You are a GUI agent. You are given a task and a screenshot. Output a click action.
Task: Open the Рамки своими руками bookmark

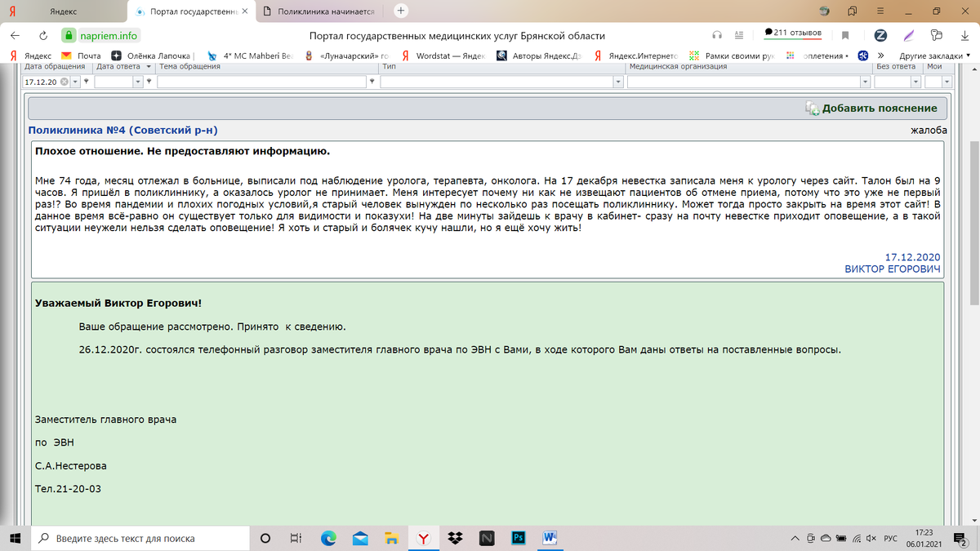tap(733, 56)
